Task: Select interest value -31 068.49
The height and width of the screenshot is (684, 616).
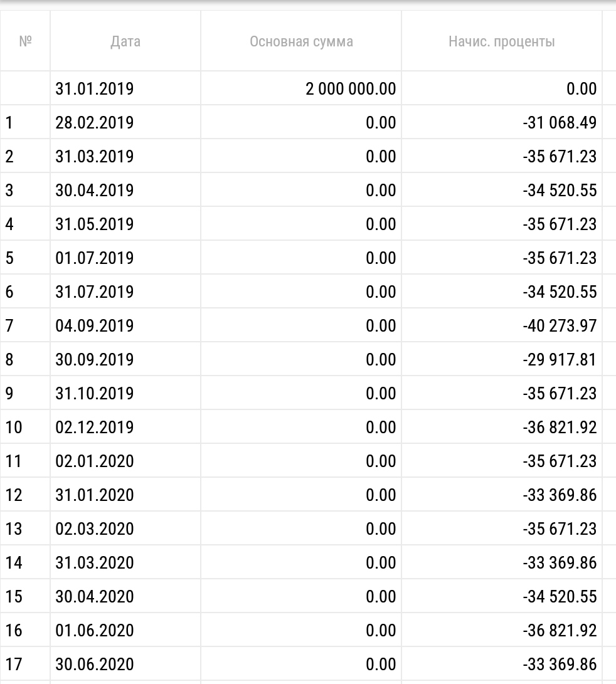Action: tap(559, 122)
